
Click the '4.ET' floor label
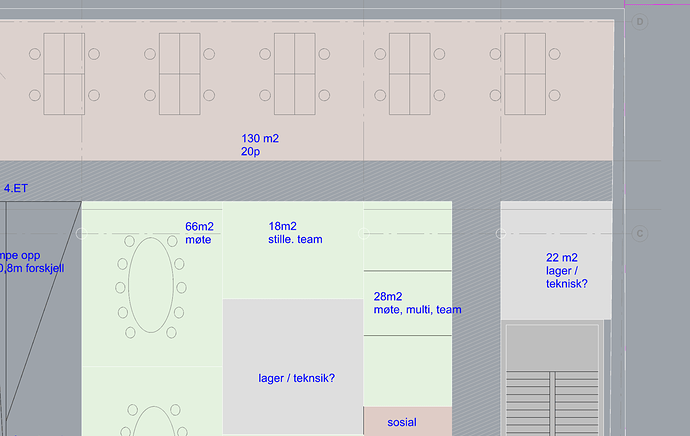(x=16, y=188)
